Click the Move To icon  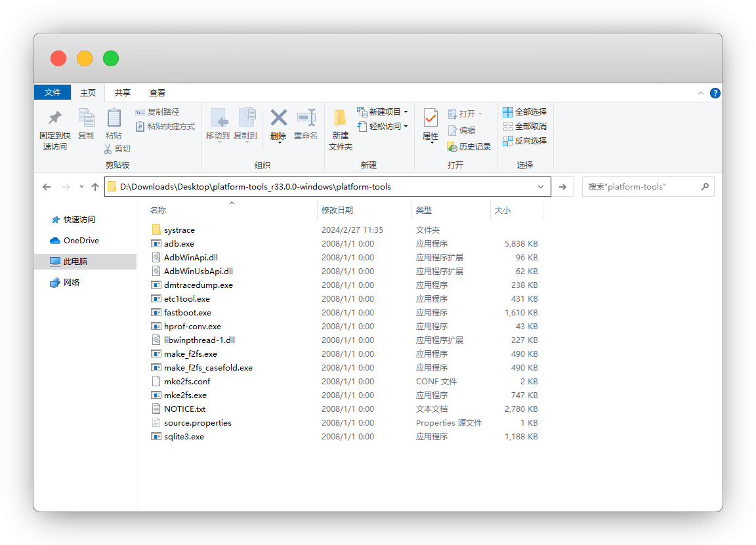218,119
